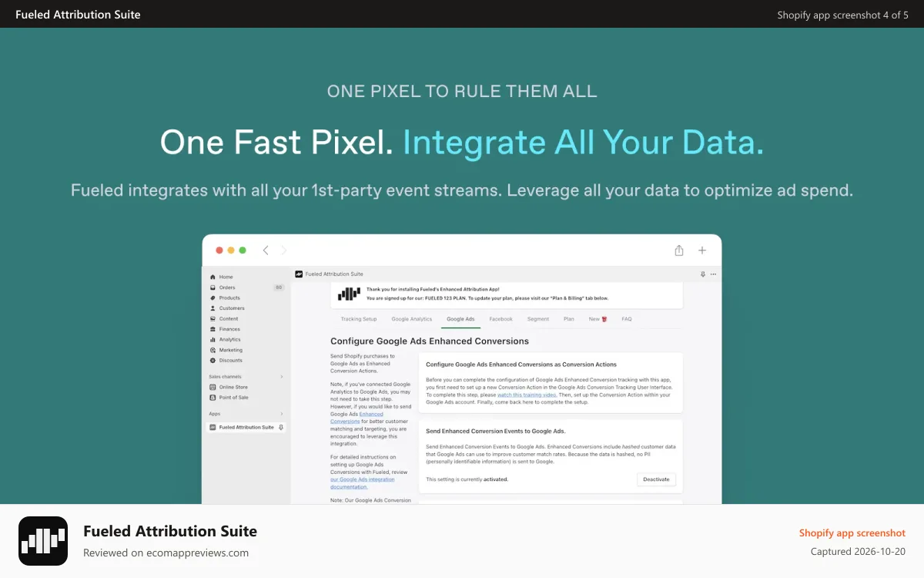Click the Deactivate button
The height and width of the screenshot is (578, 924).
[x=657, y=479]
